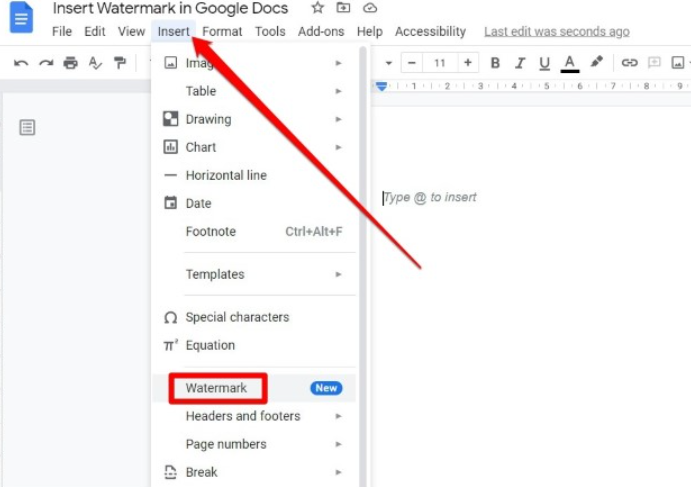This screenshot has height=487, width=691.
Task: Insert an Equation
Action: coord(254,345)
